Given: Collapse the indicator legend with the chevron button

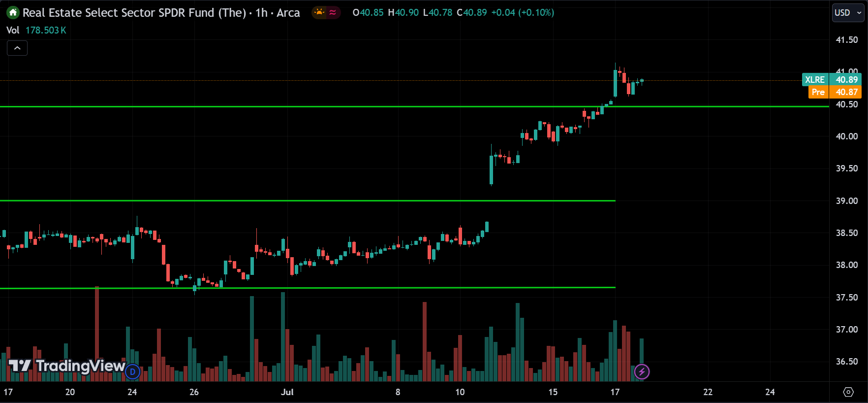Looking at the screenshot, I should (x=17, y=48).
